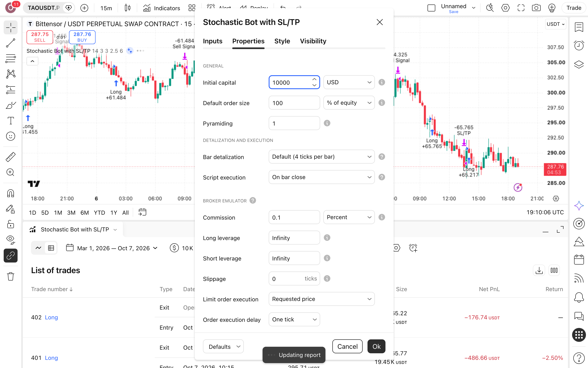Open the initial capital currency USD dropdown
Screen dimensions: 588x368
[x=349, y=82]
